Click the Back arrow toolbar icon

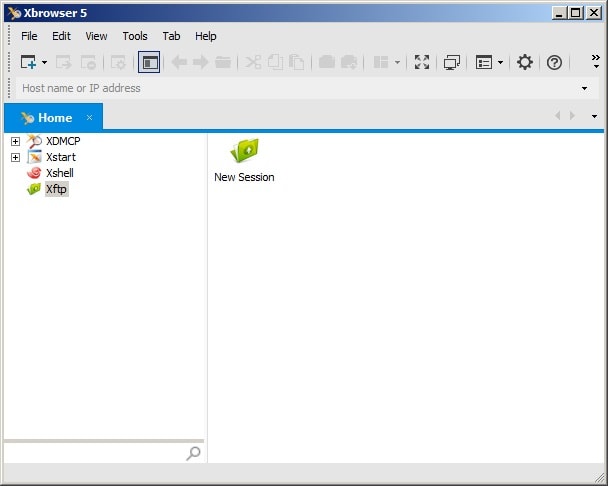[179, 62]
